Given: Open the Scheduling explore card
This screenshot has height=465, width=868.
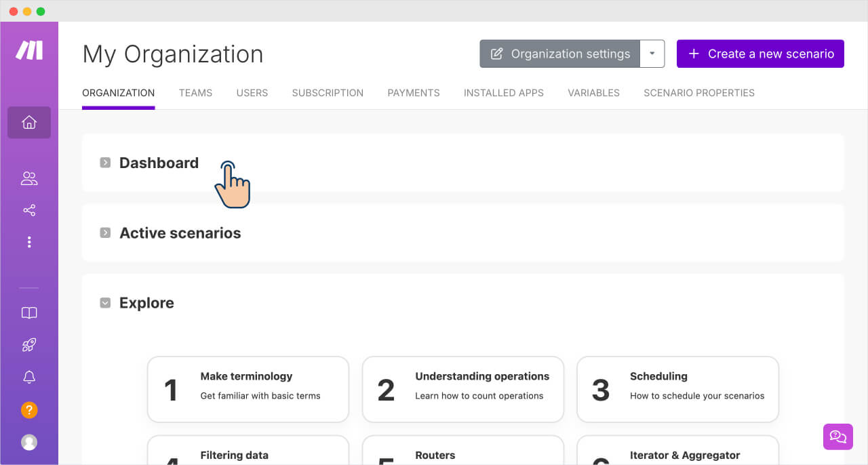Looking at the screenshot, I should pyautogui.click(x=677, y=389).
